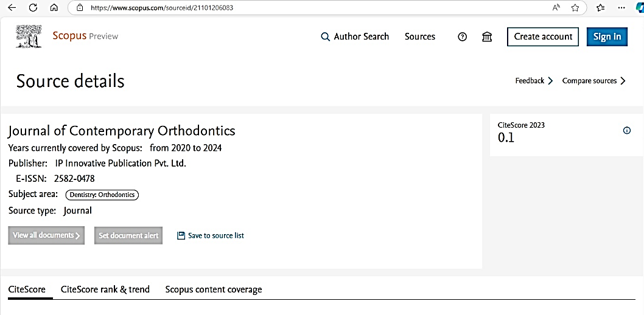Open the browser Favorites list icon
Screen dimensions: 644x315
pyautogui.click(x=600, y=7)
